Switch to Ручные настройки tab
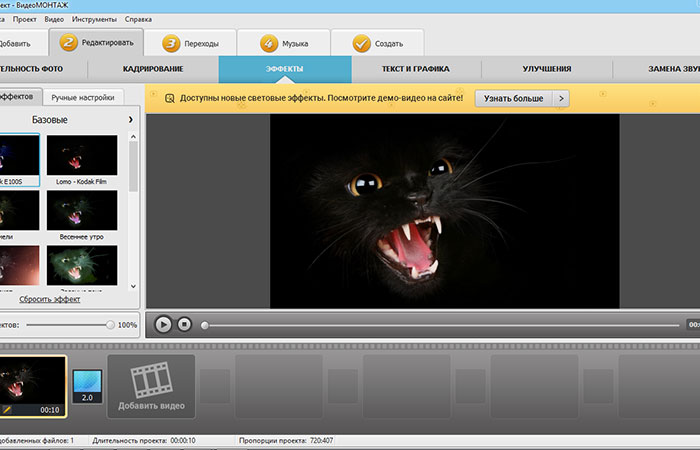Viewport: 700px width, 450px height. [x=83, y=97]
